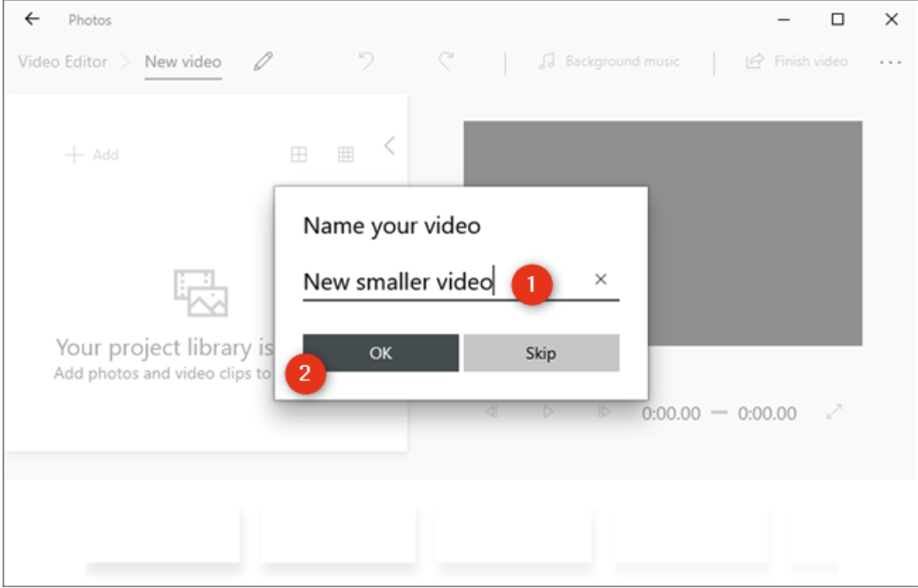
Task: Confirm the name with OK button
Action: coord(380,353)
